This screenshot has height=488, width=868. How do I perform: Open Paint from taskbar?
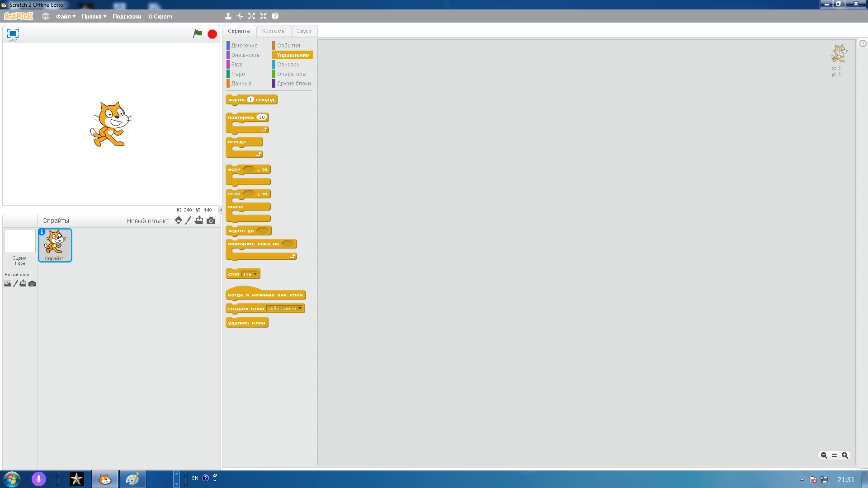pos(132,479)
